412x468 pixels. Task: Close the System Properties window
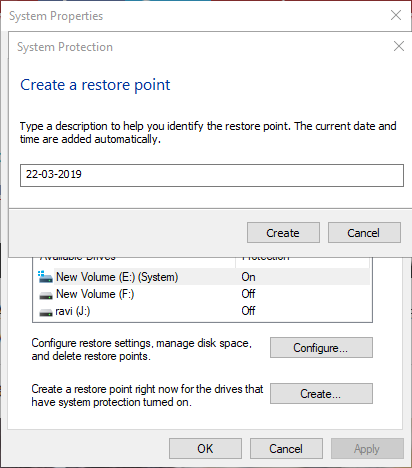pos(396,15)
